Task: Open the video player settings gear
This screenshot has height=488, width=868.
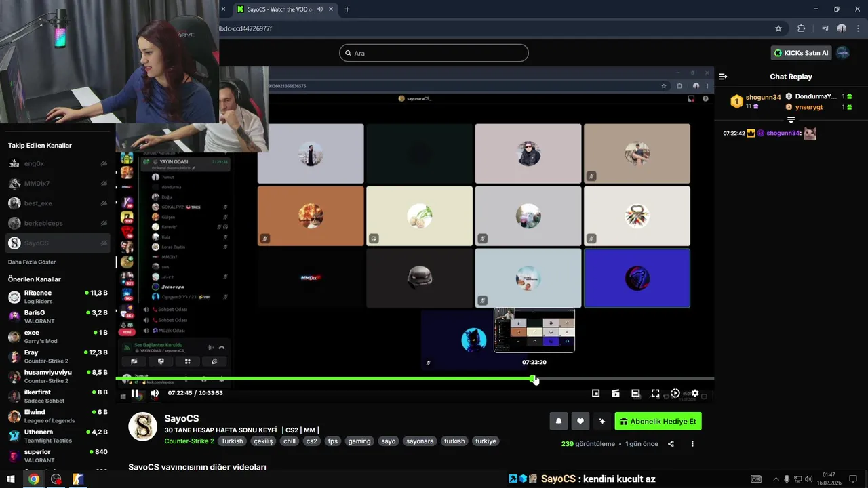Action: tap(695, 393)
